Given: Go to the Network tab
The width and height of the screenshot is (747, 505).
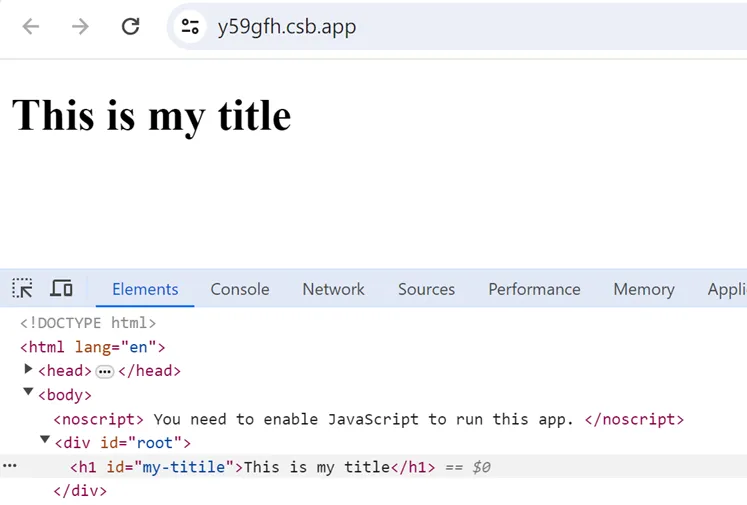Looking at the screenshot, I should [333, 289].
